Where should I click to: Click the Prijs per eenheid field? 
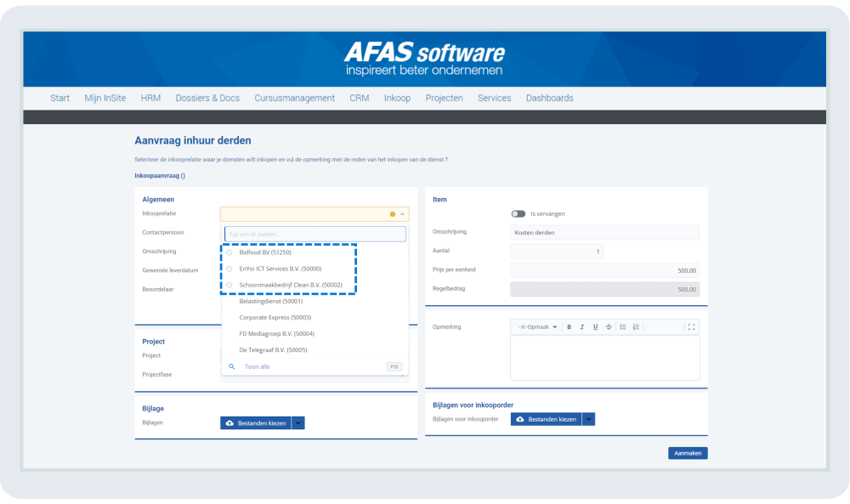(x=604, y=270)
